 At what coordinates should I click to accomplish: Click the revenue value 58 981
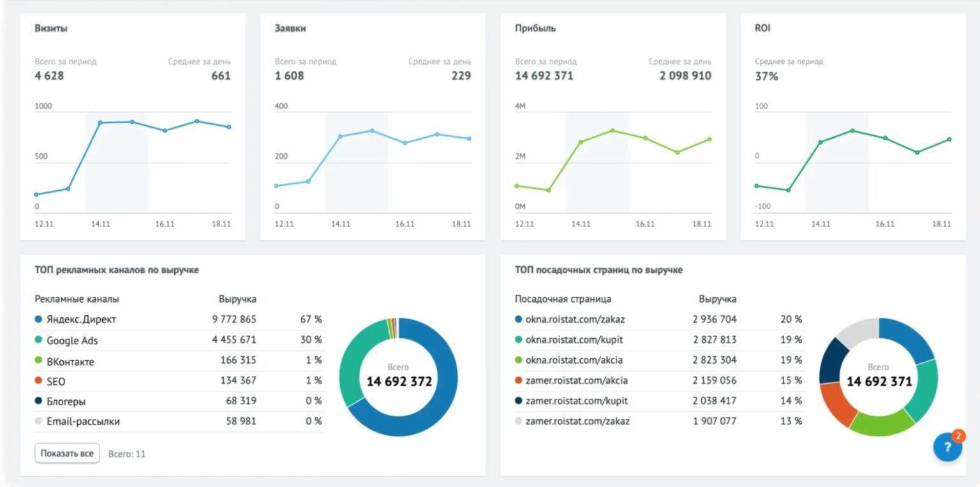tap(241, 421)
